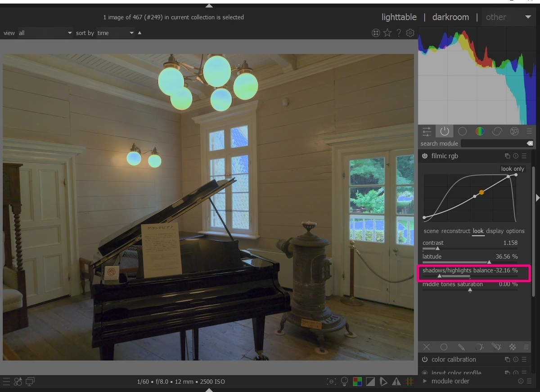The width and height of the screenshot is (540, 392).
Task: Open module groups presets menu
Action: coord(529,131)
